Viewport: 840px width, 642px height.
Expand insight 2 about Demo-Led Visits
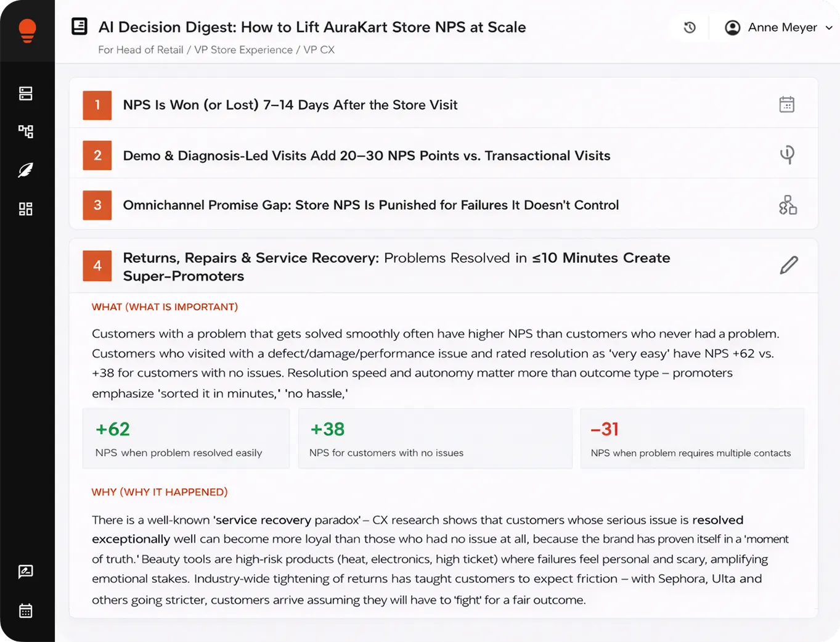coord(367,155)
